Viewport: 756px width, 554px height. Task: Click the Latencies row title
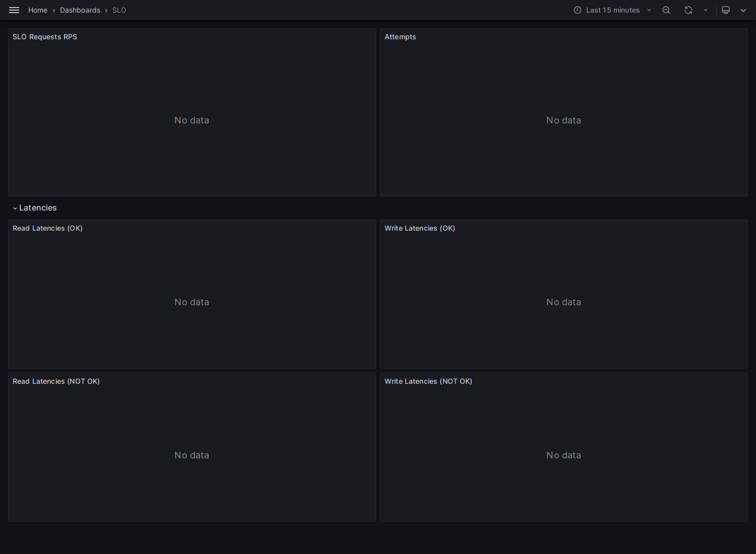38,207
